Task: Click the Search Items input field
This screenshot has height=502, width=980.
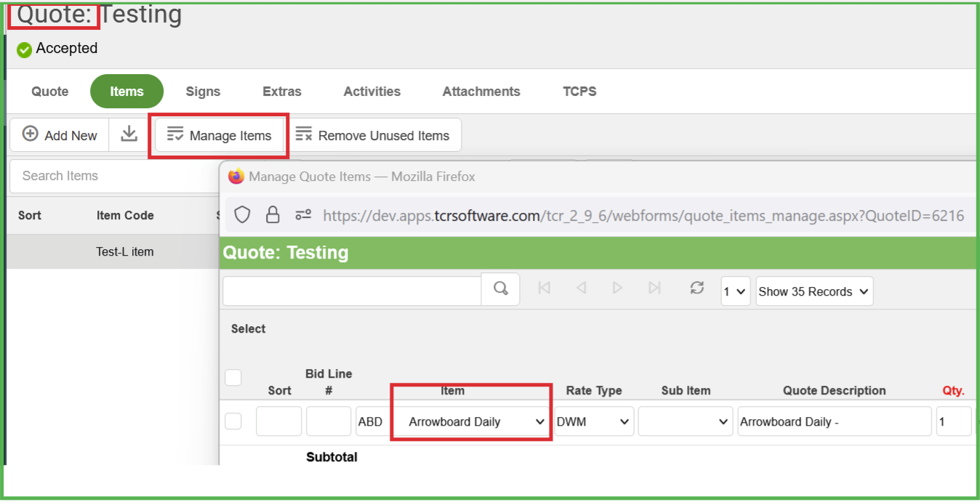Action: [x=113, y=176]
